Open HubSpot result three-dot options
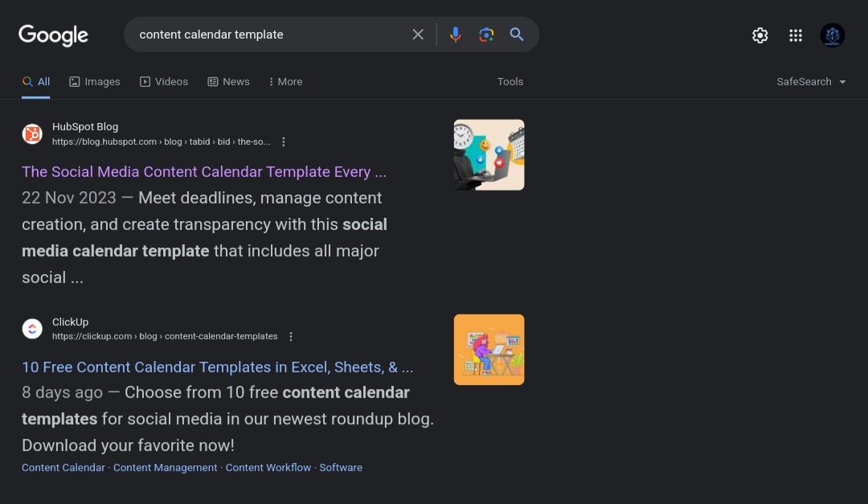 click(284, 141)
